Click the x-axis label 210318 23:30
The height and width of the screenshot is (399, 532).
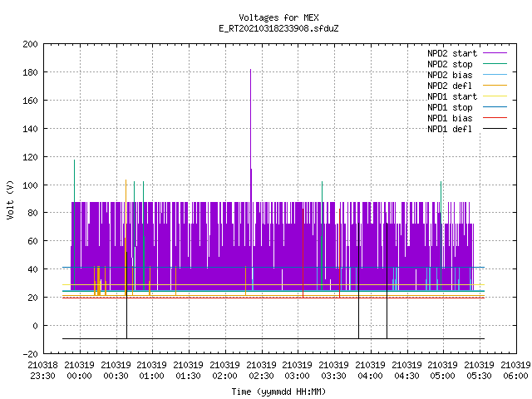[x=43, y=371]
